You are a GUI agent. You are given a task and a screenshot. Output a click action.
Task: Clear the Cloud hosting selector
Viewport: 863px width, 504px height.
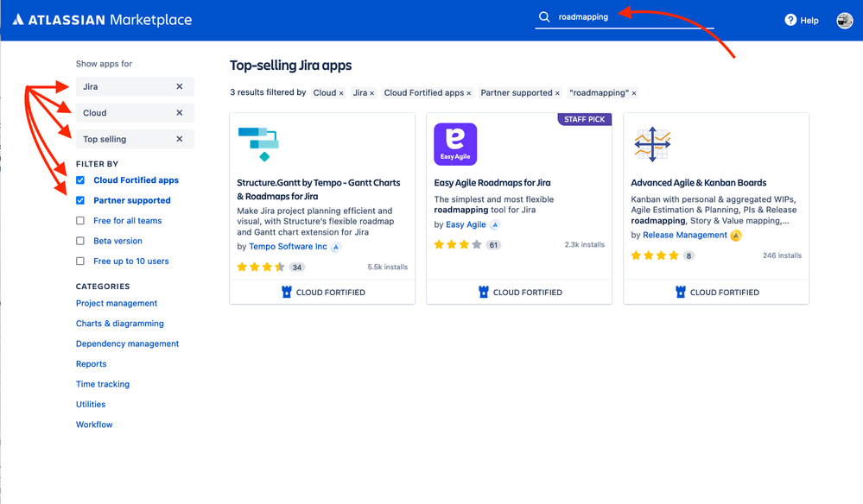pyautogui.click(x=180, y=113)
